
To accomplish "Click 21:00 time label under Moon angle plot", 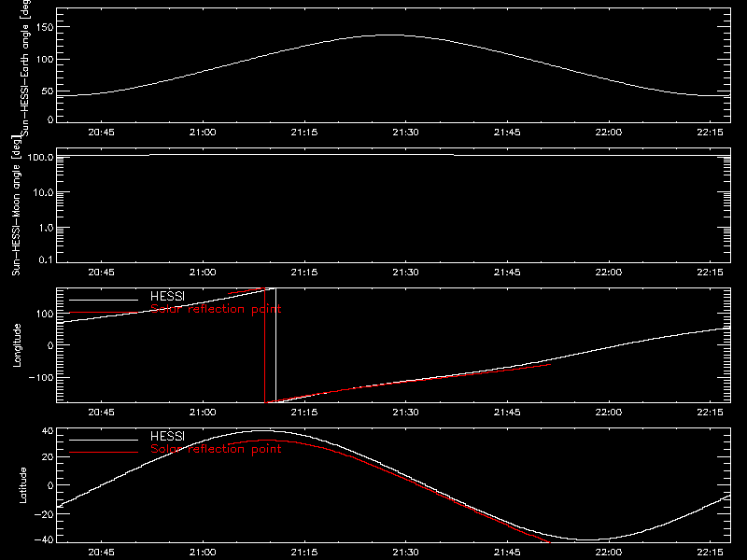I will pyautogui.click(x=203, y=273).
